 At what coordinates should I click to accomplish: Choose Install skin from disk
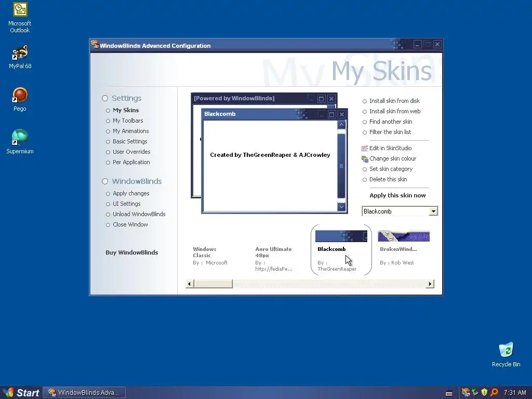[x=394, y=101]
